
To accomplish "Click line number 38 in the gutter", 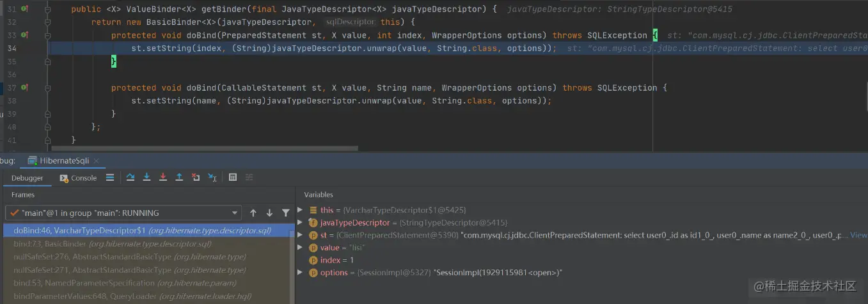I will click(12, 101).
